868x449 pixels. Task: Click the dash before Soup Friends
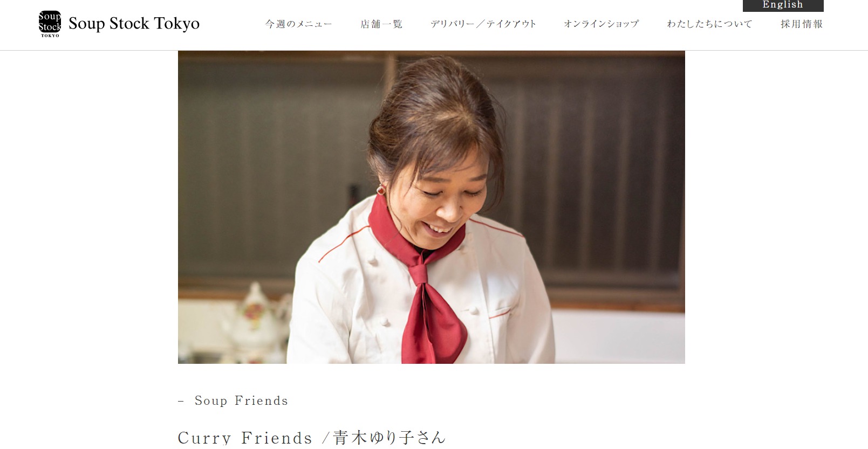tap(181, 401)
